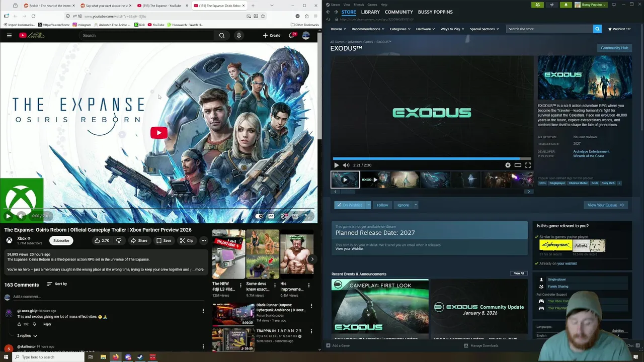Toggle closed captions on YouTube player

click(271, 216)
